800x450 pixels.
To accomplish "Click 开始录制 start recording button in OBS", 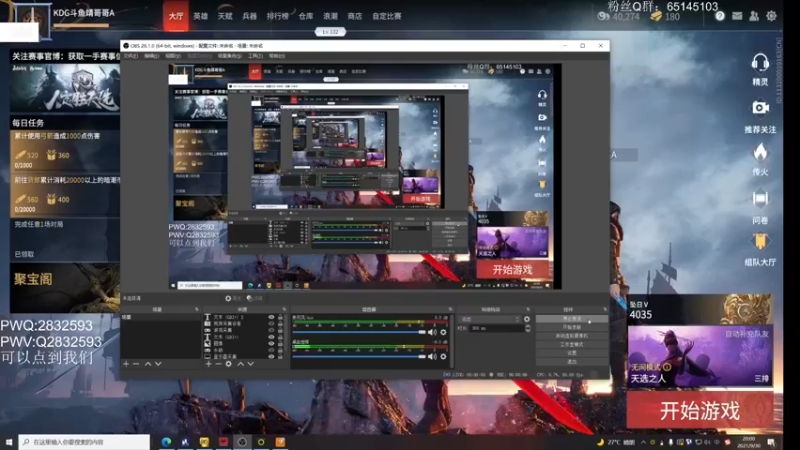I will [571, 327].
